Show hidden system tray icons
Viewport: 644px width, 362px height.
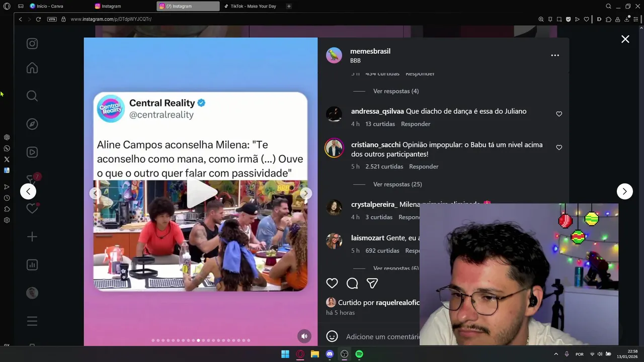[x=556, y=354]
